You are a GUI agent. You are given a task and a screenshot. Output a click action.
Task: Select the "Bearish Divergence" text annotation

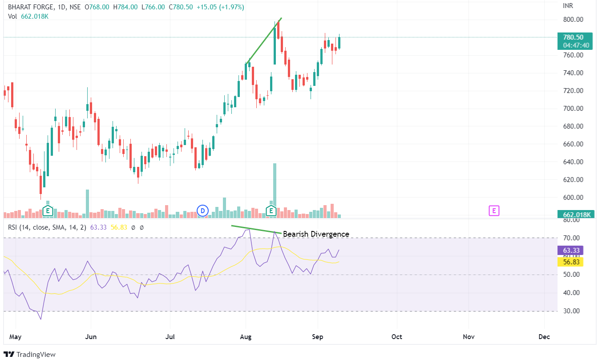316,234
